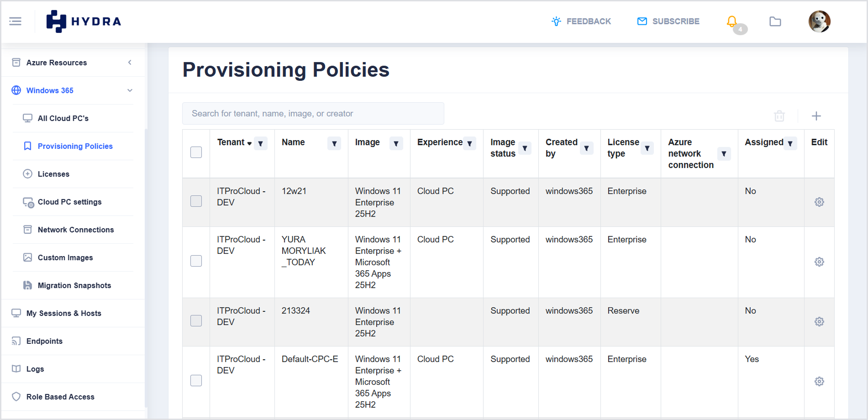Expand the Azure Resources menu

[x=73, y=63]
